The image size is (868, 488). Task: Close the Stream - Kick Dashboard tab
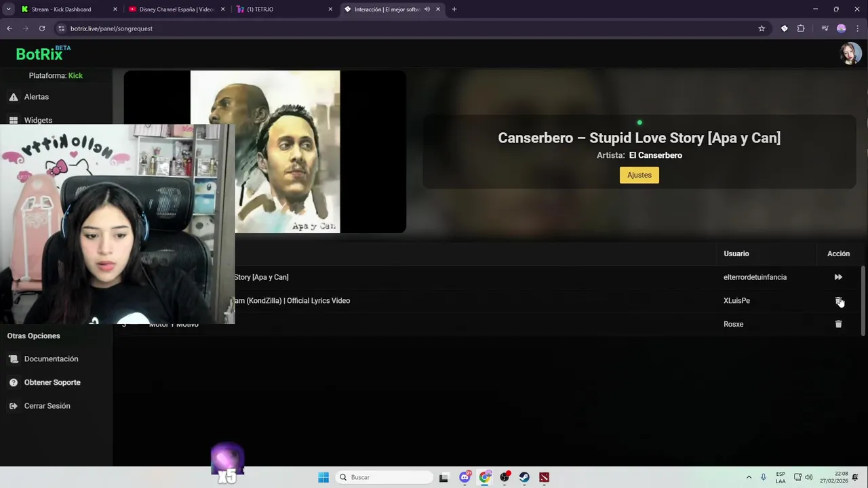(x=115, y=9)
